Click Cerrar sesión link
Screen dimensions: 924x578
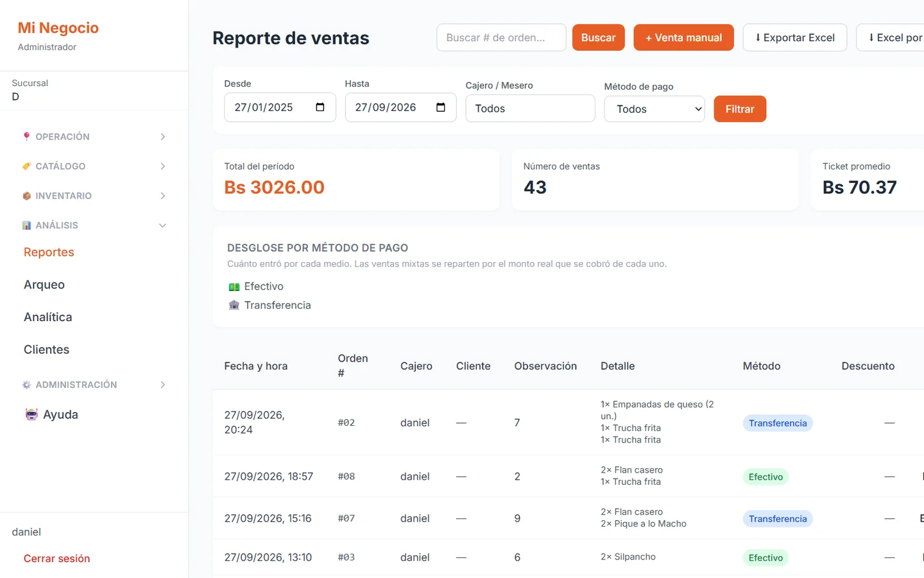[x=57, y=559]
